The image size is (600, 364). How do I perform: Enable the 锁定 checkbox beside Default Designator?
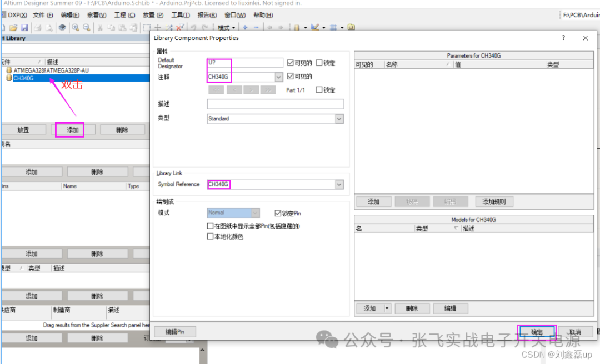[319, 63]
